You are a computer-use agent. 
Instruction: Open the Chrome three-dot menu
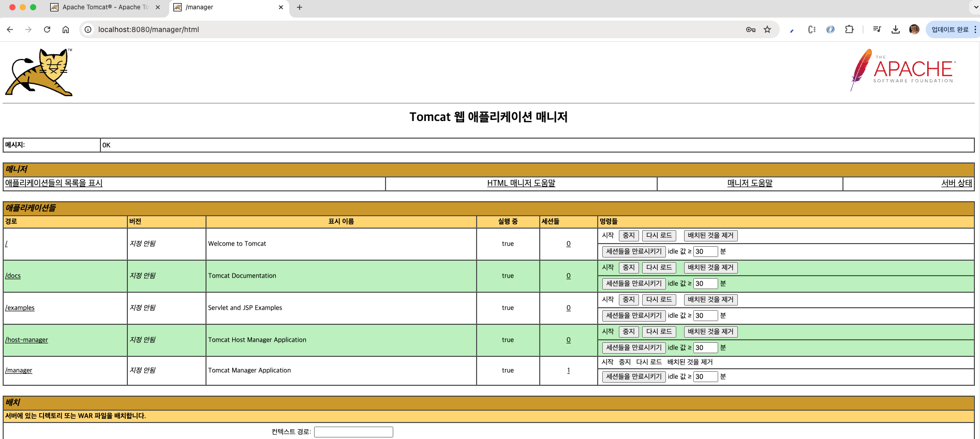[x=975, y=29]
